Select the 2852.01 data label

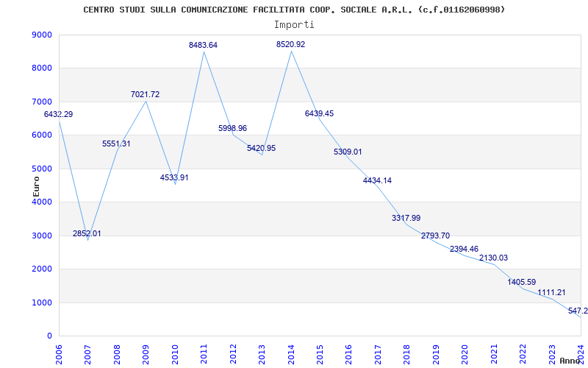pyautogui.click(x=87, y=233)
